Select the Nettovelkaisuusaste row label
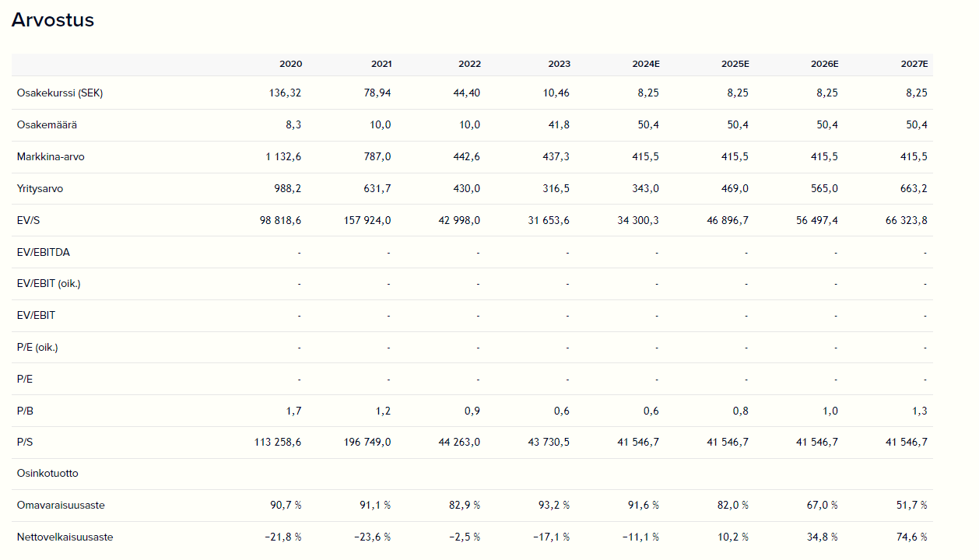This screenshot has height=560, width=979. [x=65, y=537]
